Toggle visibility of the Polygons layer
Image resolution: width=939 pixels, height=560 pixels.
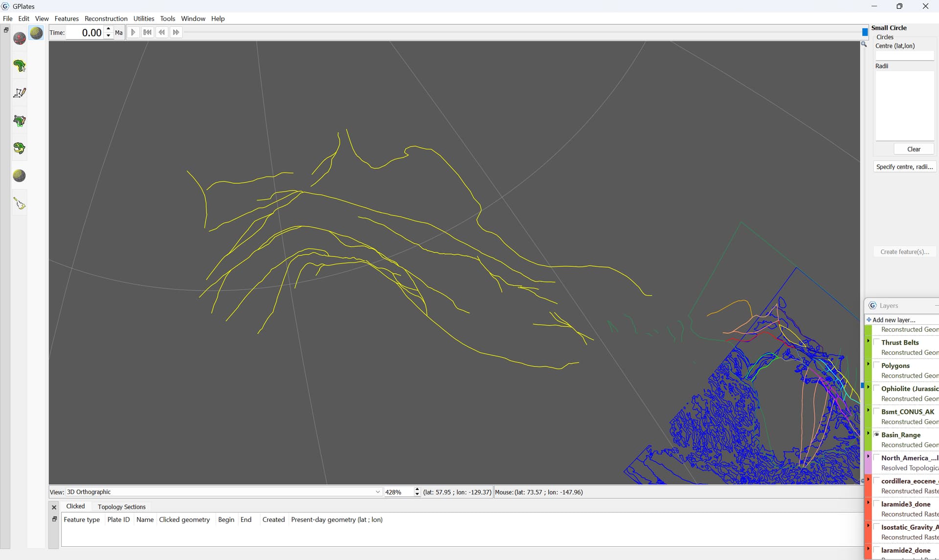click(877, 365)
